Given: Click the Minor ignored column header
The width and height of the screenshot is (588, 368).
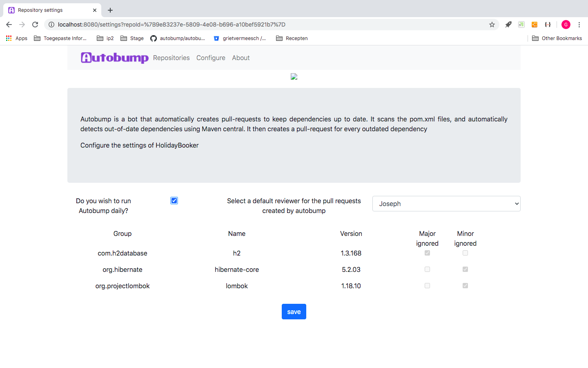Looking at the screenshot, I should 465,238.
